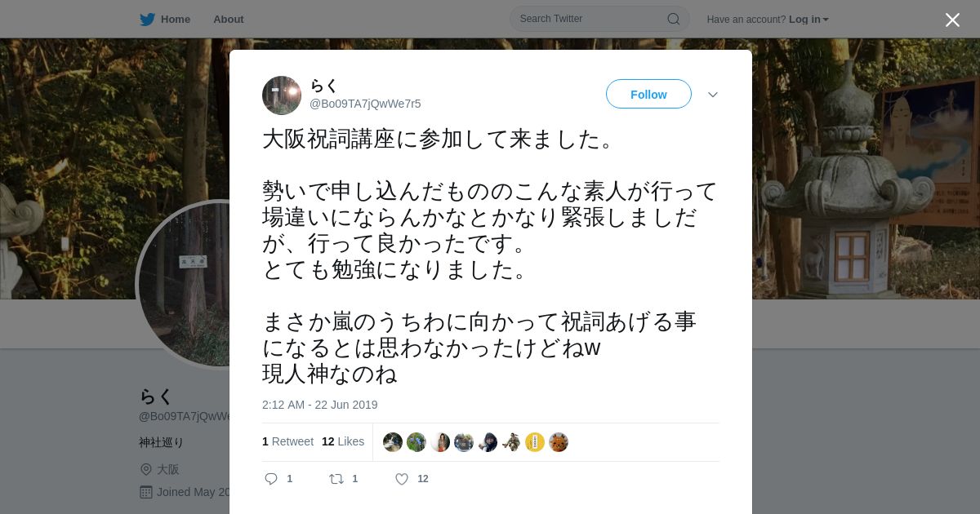Open the tweet timestamp 22 Jun 2019
The image size is (980, 514).
[x=320, y=405]
